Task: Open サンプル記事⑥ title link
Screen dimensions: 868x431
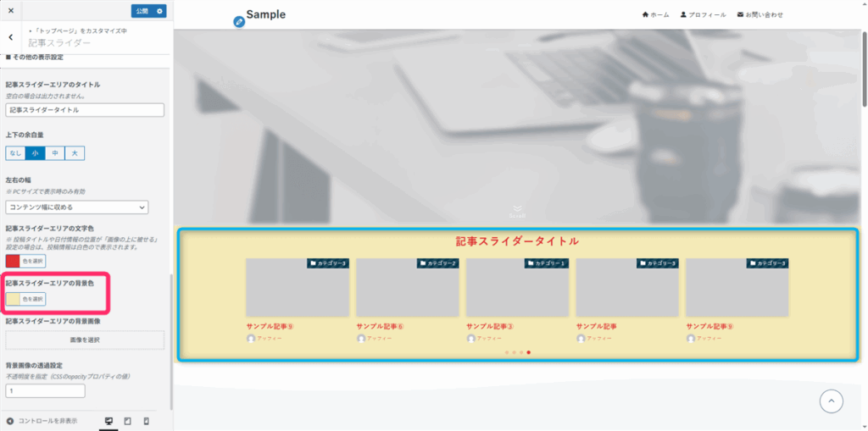Action: pos(381,327)
